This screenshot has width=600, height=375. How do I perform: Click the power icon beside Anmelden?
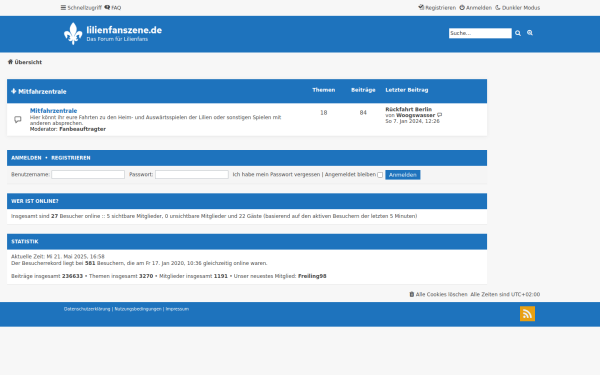[x=462, y=7]
